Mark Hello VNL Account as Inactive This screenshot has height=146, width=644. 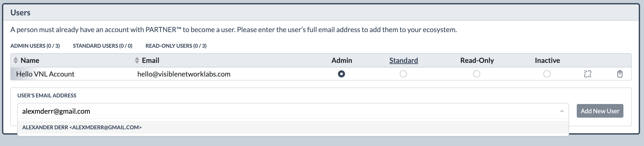(x=547, y=74)
